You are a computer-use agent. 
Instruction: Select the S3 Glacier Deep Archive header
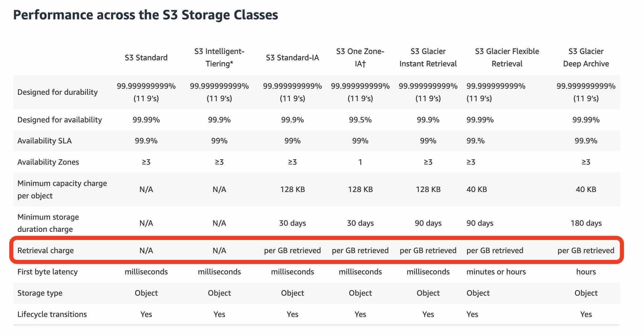coord(586,57)
